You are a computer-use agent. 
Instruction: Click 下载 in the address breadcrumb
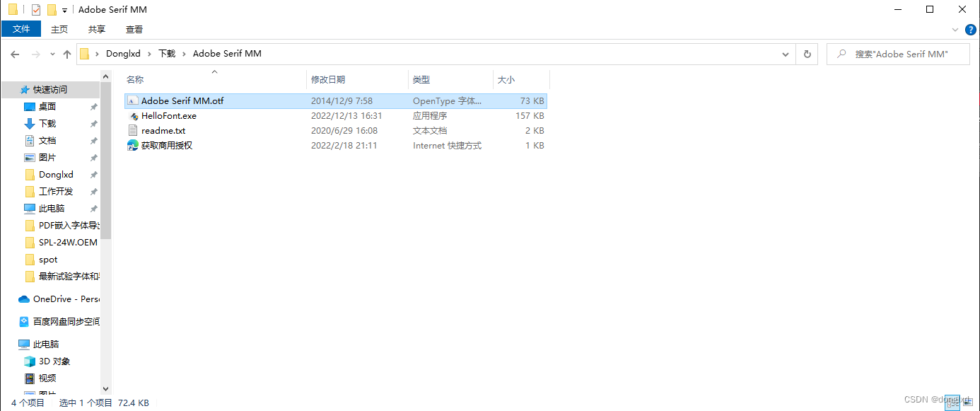pos(167,54)
